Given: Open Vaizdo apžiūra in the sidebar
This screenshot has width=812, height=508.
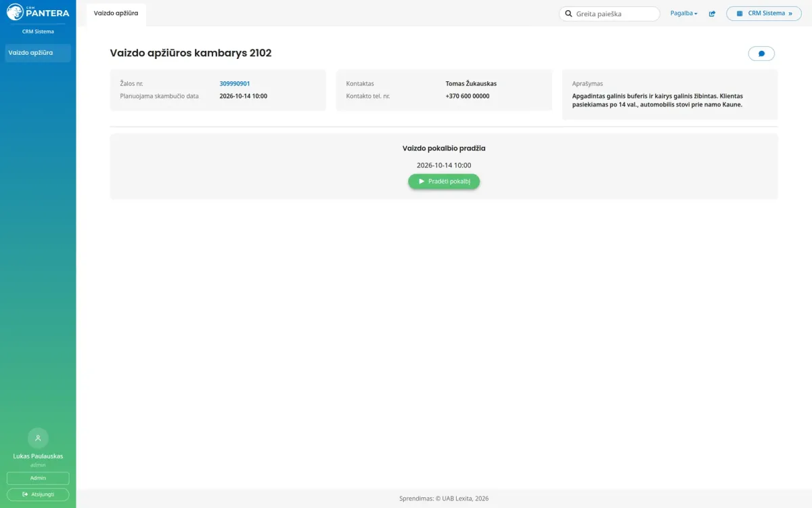Looking at the screenshot, I should (38, 53).
